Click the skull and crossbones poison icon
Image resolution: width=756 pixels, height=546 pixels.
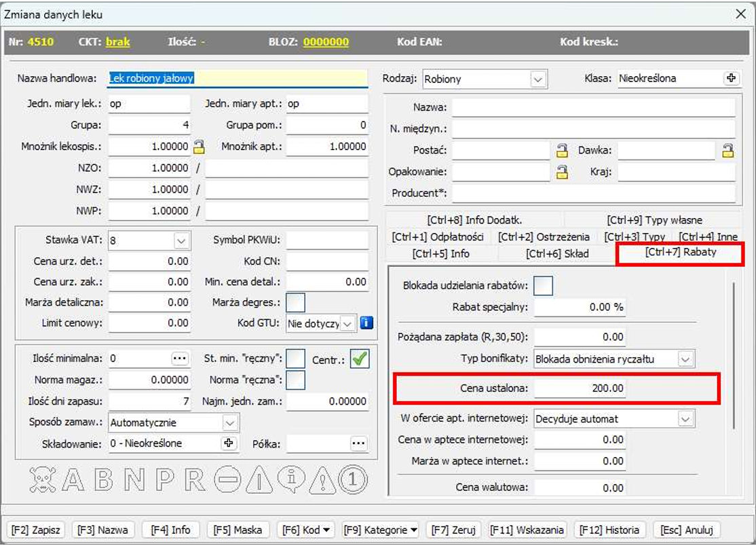click(43, 480)
